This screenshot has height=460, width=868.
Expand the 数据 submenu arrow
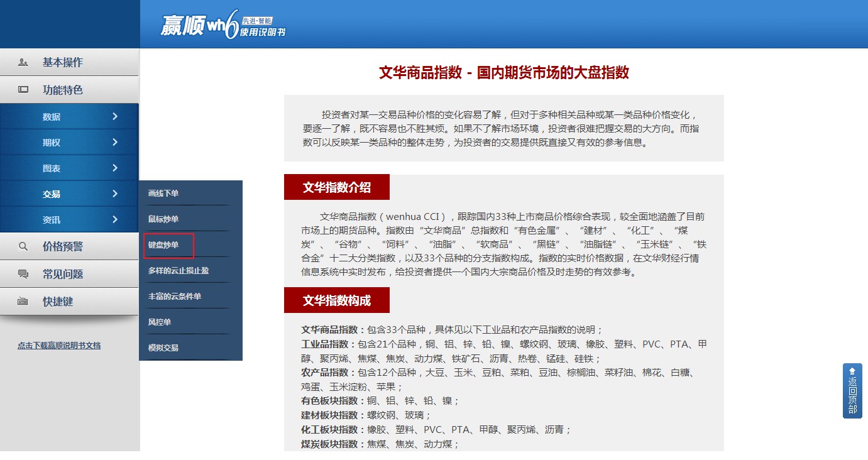point(115,116)
